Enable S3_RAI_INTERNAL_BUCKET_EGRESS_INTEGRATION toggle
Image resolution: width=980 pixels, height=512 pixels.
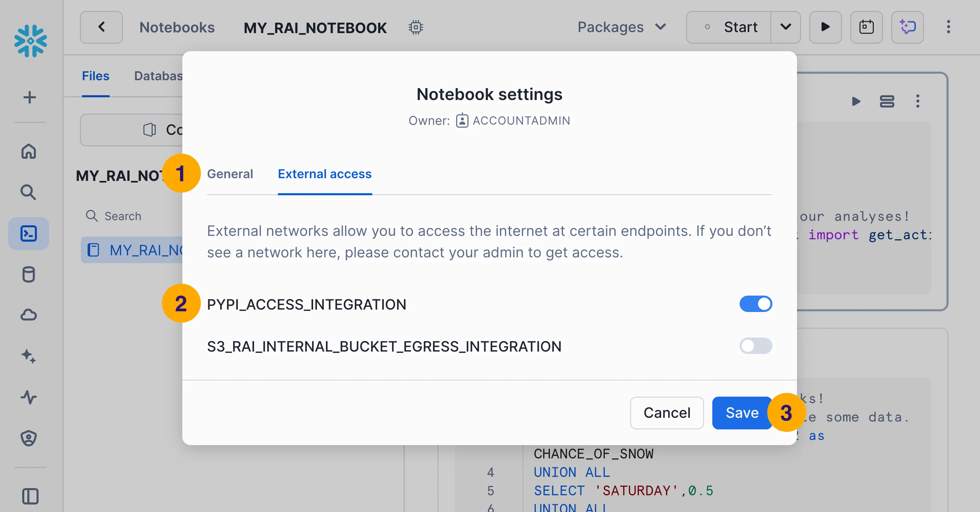coord(756,346)
